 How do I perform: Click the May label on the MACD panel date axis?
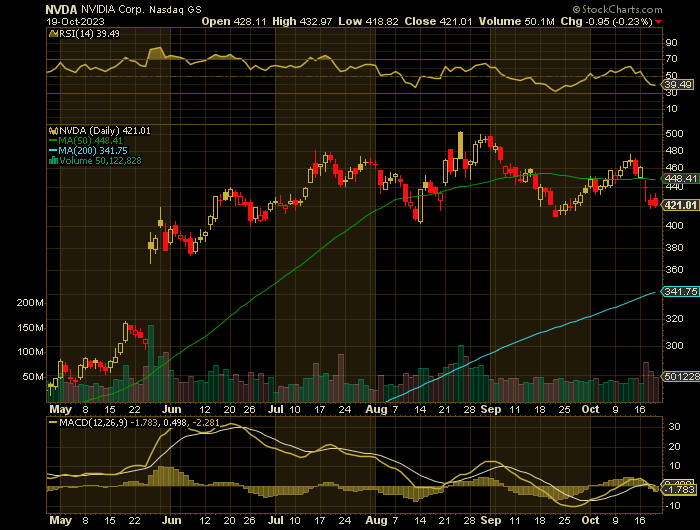tap(60, 521)
